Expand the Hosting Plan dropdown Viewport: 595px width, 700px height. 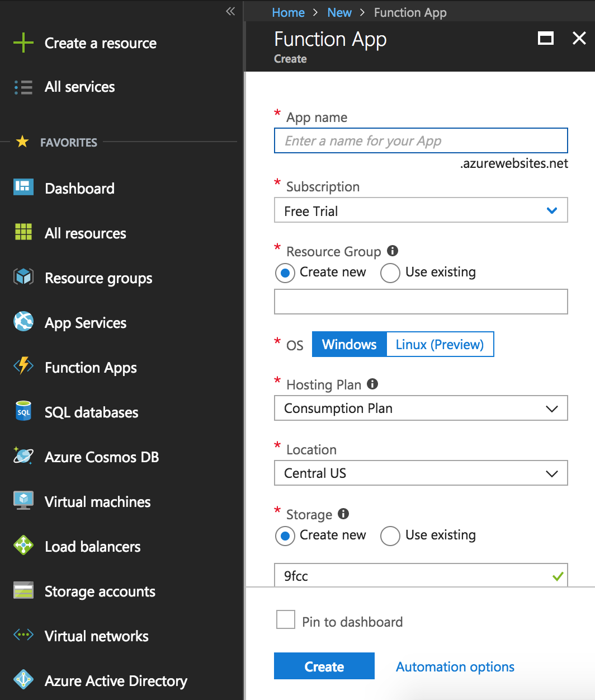pos(421,408)
